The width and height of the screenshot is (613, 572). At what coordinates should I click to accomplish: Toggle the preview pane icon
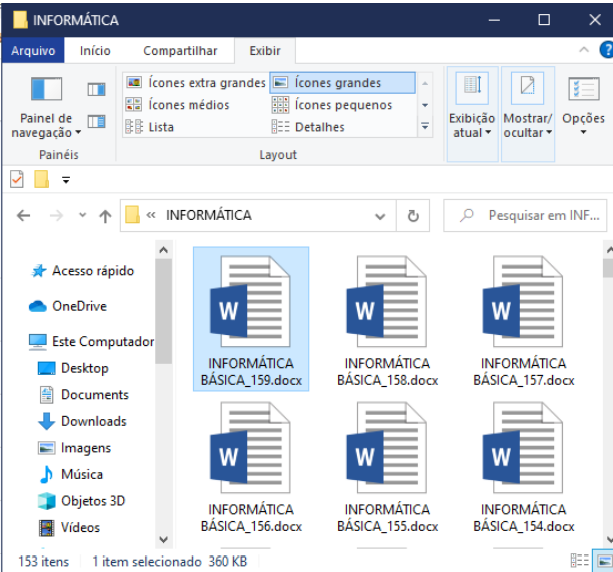coord(96,90)
